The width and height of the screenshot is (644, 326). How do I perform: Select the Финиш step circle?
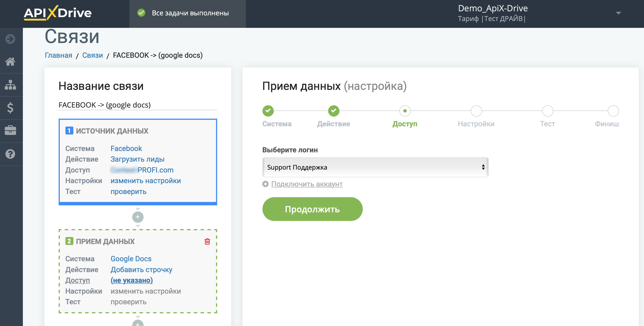point(613,111)
